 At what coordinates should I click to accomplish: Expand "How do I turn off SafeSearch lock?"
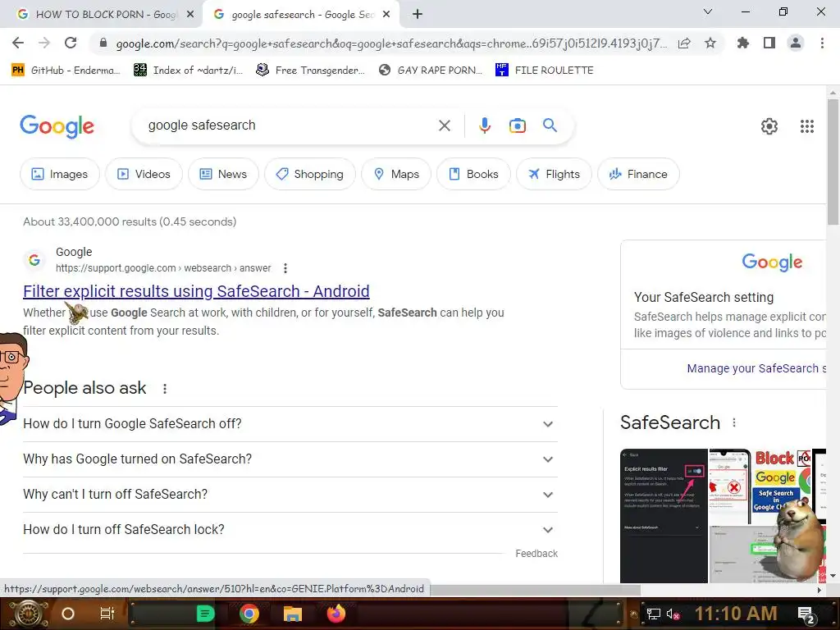click(x=290, y=530)
